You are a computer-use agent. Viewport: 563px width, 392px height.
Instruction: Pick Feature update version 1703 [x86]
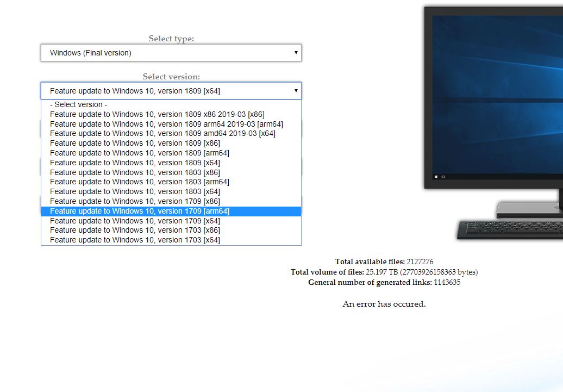pos(171,231)
